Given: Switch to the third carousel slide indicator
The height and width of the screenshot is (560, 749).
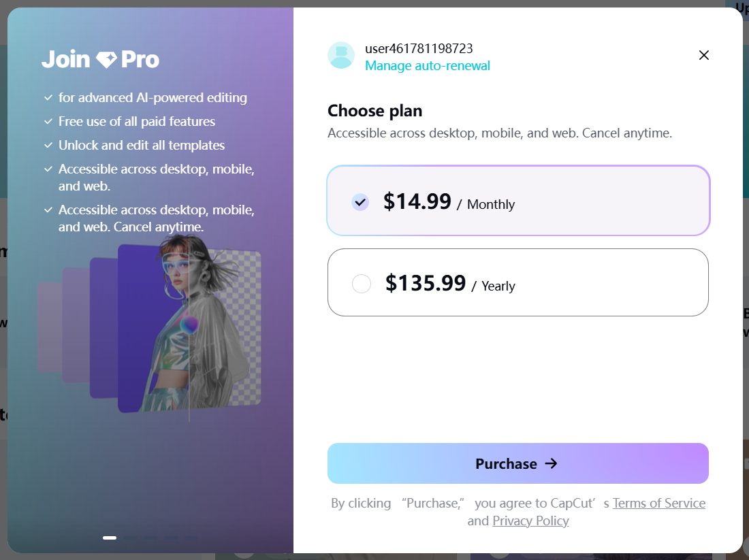Looking at the screenshot, I should point(150,538).
